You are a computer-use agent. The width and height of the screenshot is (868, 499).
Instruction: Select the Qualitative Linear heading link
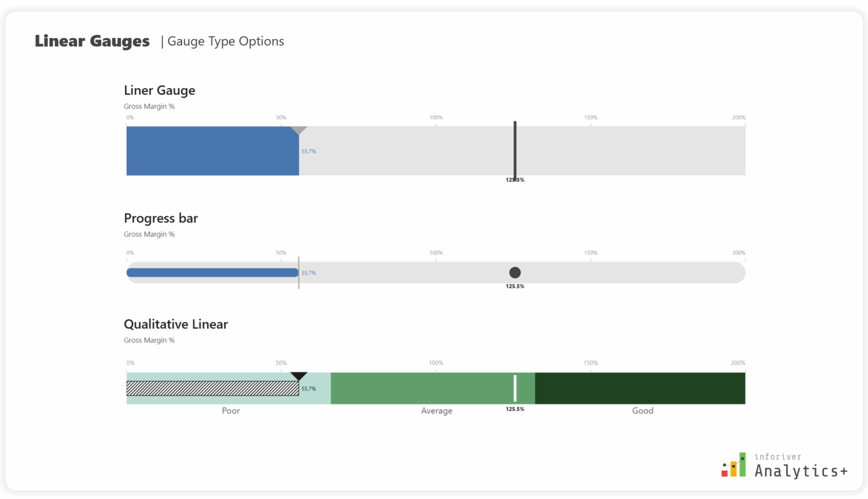coord(176,324)
